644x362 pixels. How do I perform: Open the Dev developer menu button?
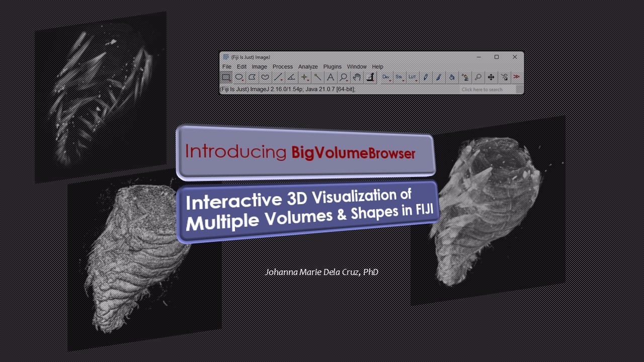[386, 77]
